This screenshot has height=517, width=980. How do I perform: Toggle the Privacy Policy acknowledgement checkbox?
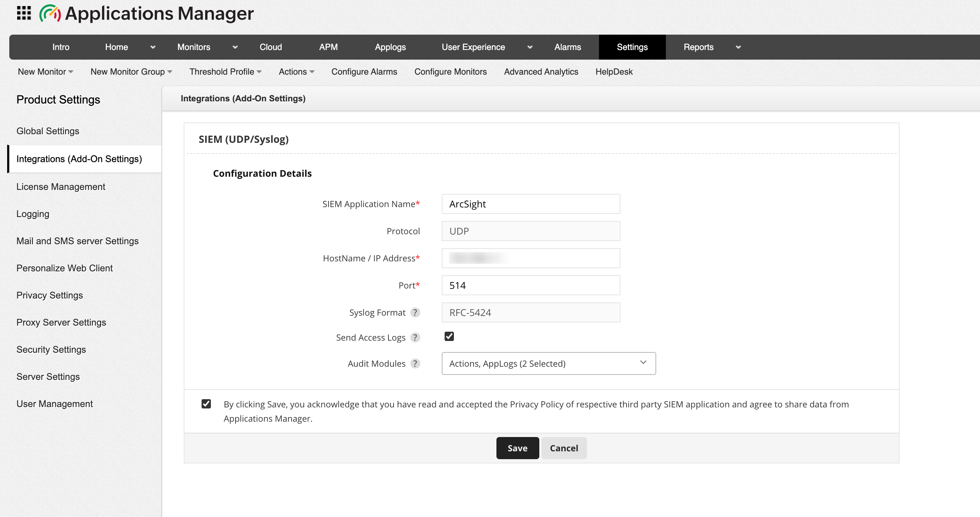(206, 404)
